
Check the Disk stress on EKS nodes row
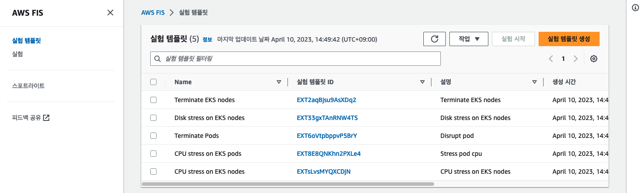pyautogui.click(x=153, y=118)
